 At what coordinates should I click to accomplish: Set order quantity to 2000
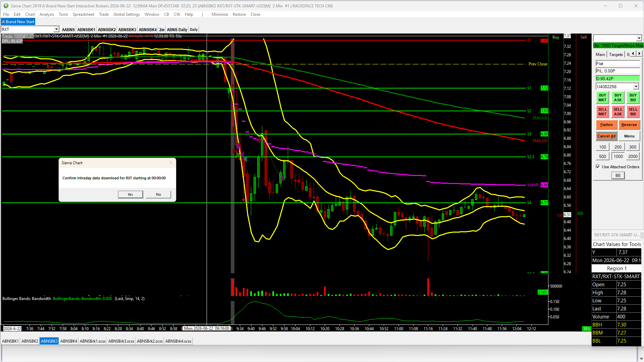[x=633, y=156]
